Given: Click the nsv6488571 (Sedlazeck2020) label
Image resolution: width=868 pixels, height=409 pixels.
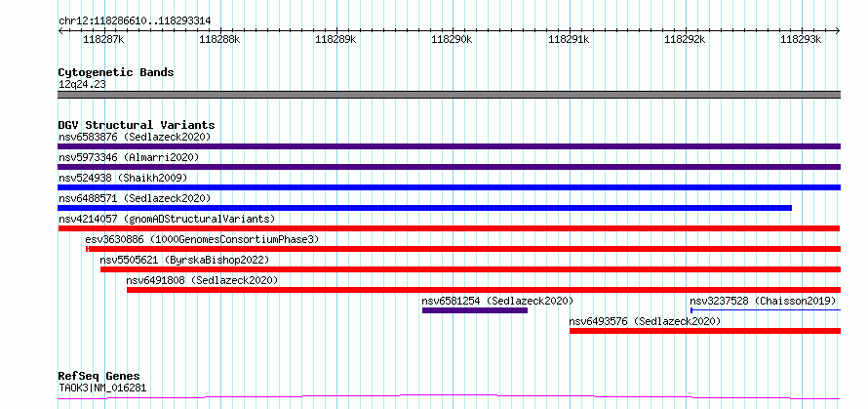Looking at the screenshot, I should [135, 198].
